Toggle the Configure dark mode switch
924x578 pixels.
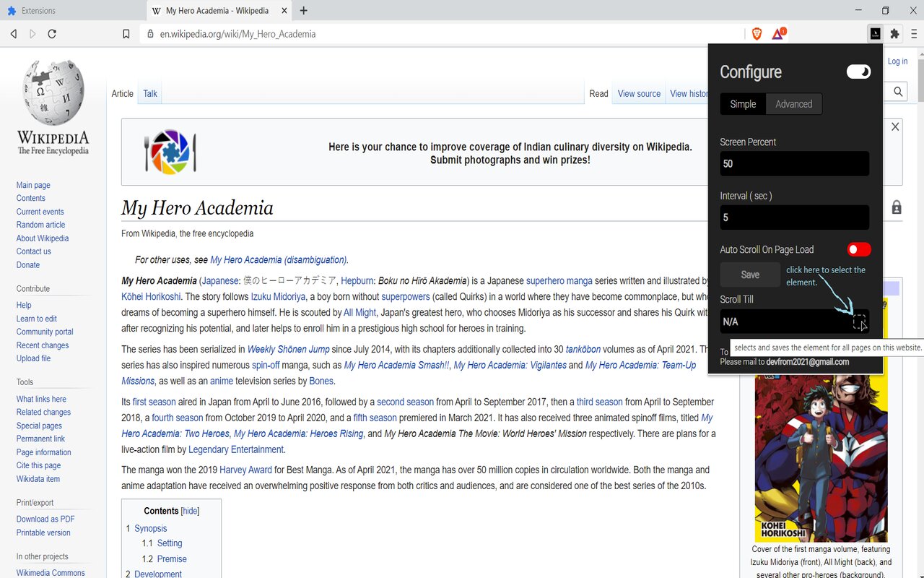[858, 72]
